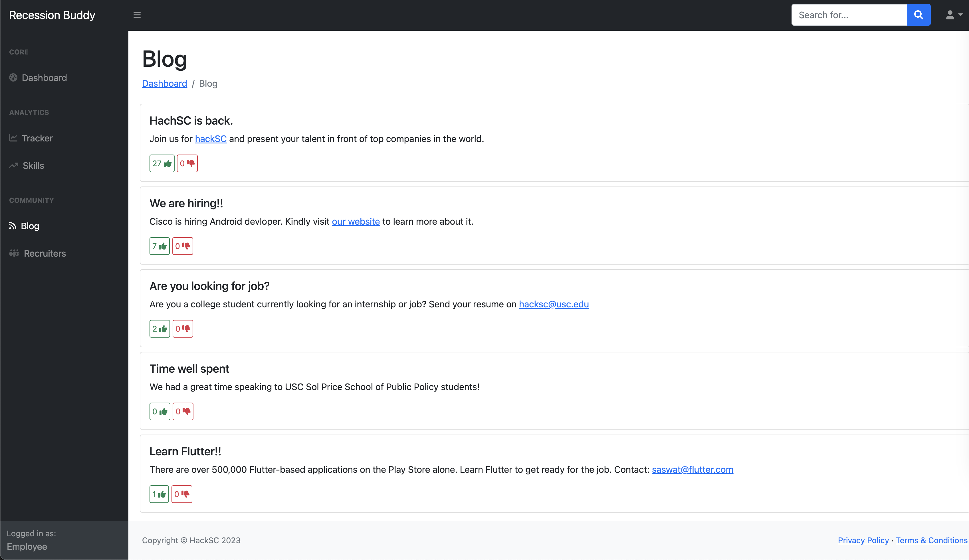This screenshot has height=560, width=969.
Task: Go to Tracker in the sidebar
Action: pos(37,138)
